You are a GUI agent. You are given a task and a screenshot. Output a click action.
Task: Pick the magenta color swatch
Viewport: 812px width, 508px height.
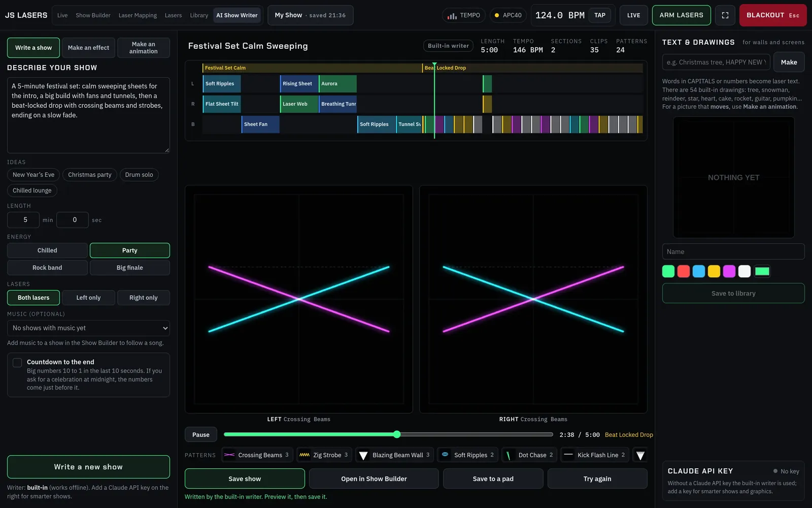[x=729, y=271]
